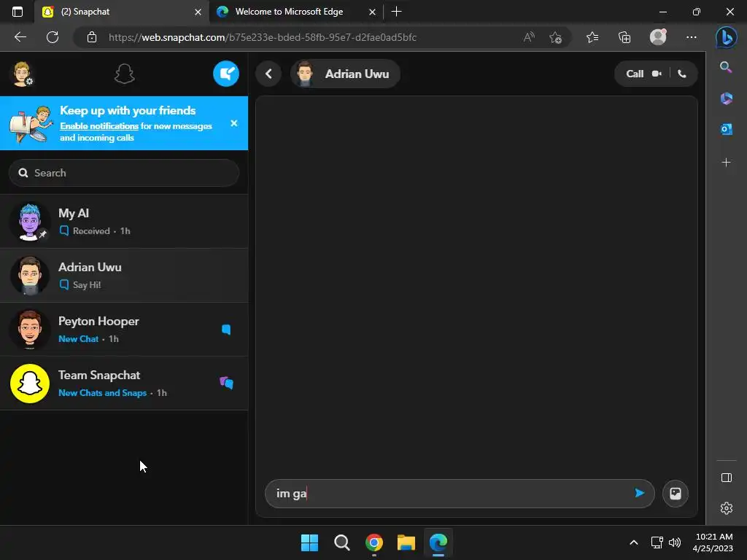This screenshot has width=747, height=560.
Task: Go back using the chat header arrow
Action: pos(268,74)
